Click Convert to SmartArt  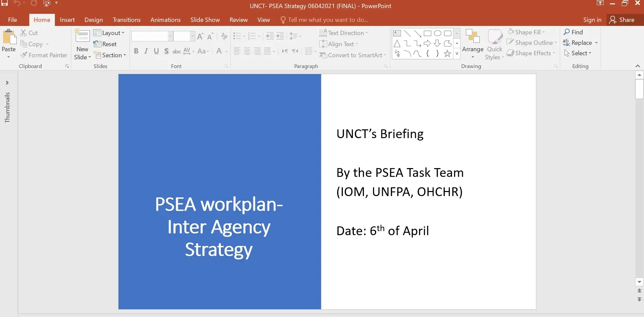pyautogui.click(x=352, y=55)
